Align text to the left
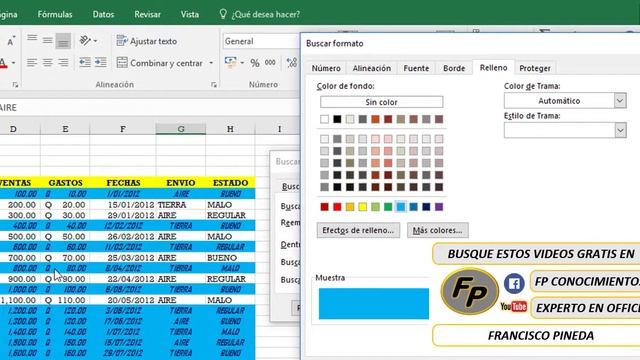The width and height of the screenshot is (640, 360). (x=32, y=62)
